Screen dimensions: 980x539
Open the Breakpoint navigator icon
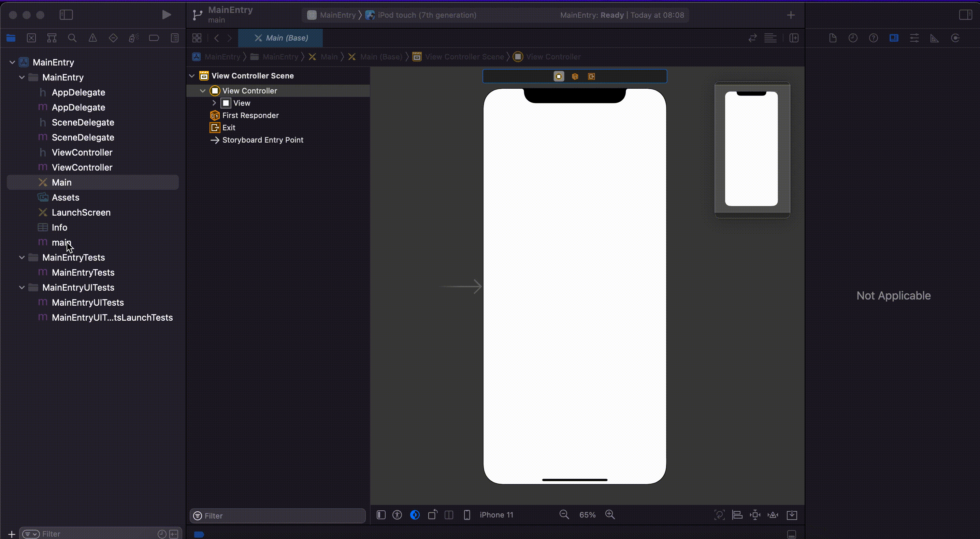click(x=154, y=38)
